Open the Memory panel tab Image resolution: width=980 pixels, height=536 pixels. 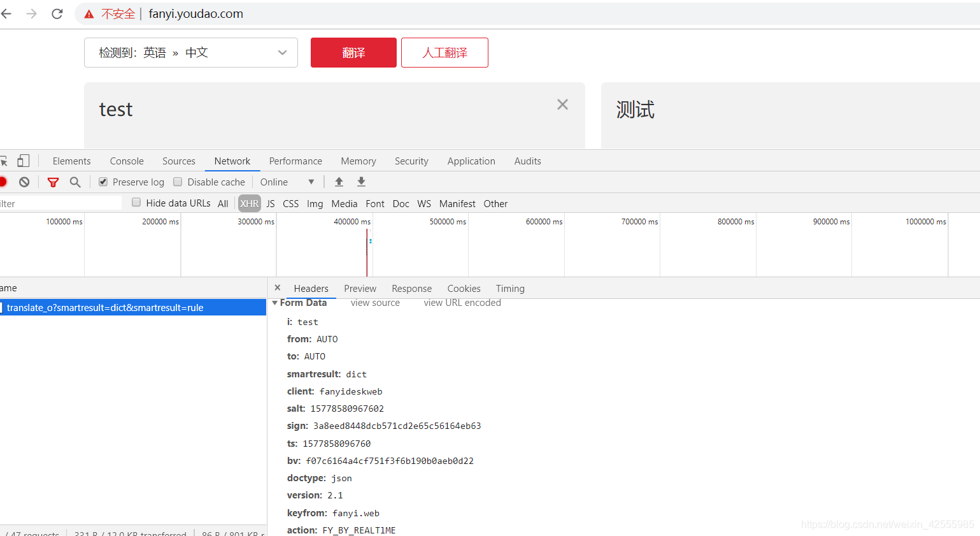pyautogui.click(x=359, y=161)
